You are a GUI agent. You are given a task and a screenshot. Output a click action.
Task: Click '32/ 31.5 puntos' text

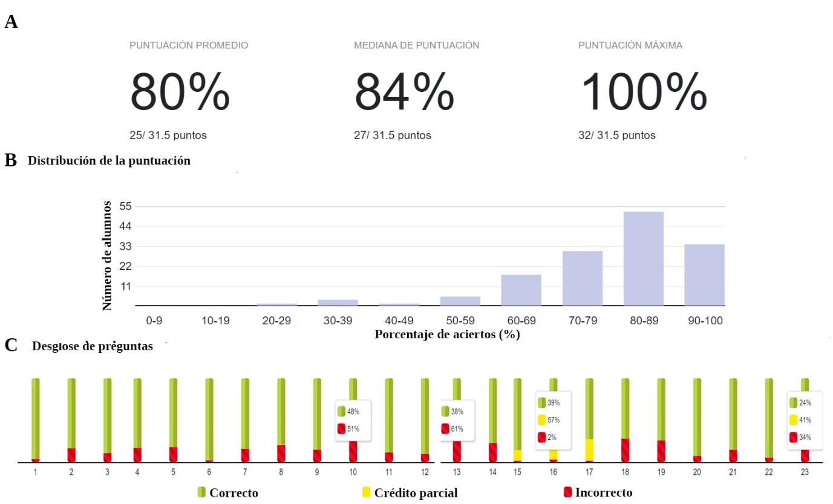[617, 136]
